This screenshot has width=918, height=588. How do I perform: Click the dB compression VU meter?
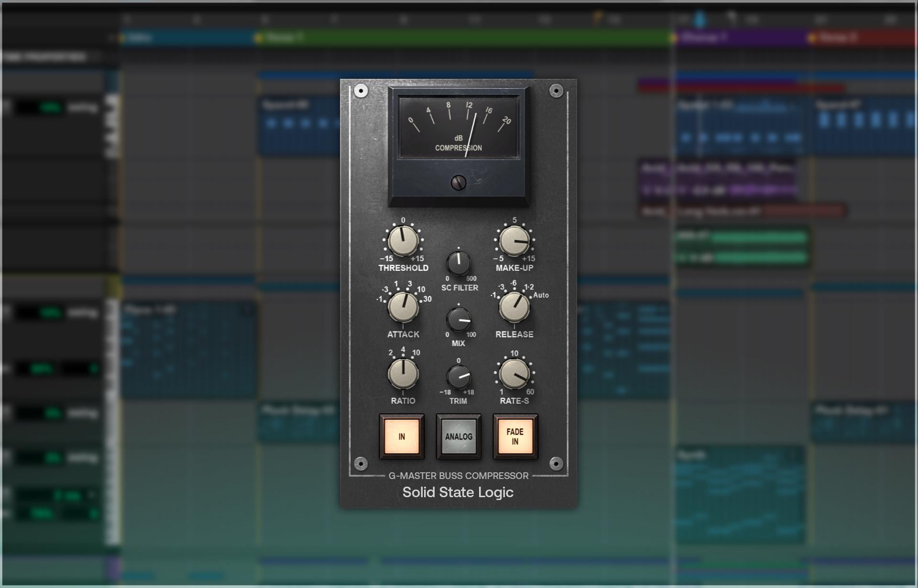pyautogui.click(x=459, y=128)
